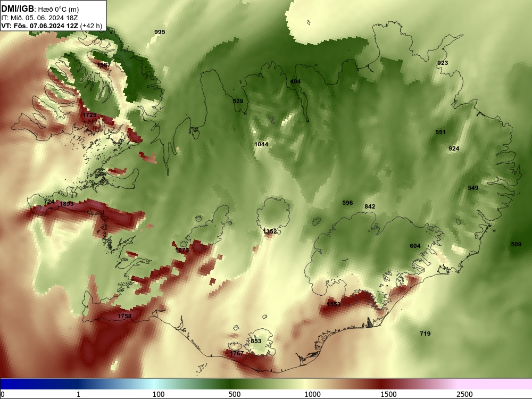Image resolution: width=532 pixels, height=399 pixels.
Task: Click the 549 height value
Action: 473,188
